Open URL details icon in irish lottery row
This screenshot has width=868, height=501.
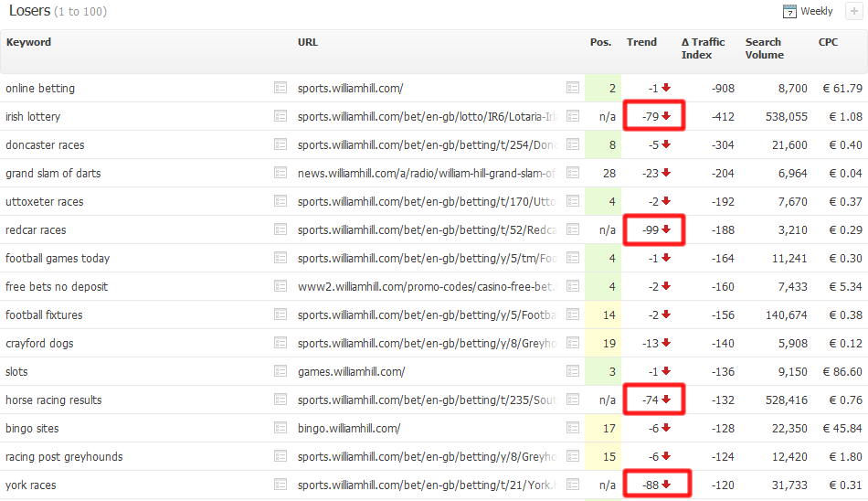[x=573, y=116]
